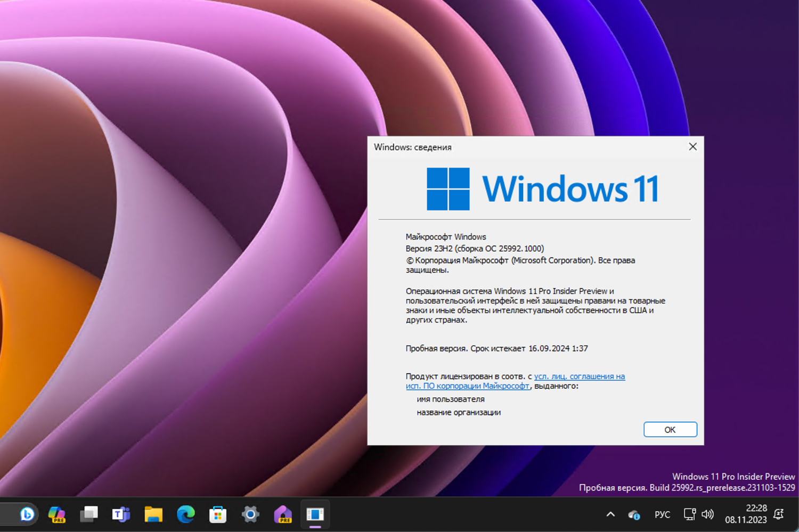Open Task View from the taskbar
This screenshot has height=532, width=799.
[89, 514]
